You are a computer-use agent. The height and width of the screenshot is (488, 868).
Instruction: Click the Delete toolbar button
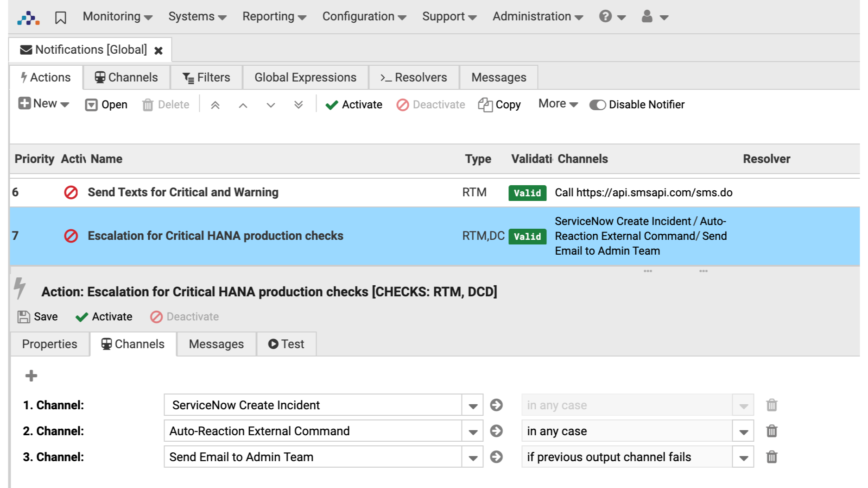click(x=165, y=105)
